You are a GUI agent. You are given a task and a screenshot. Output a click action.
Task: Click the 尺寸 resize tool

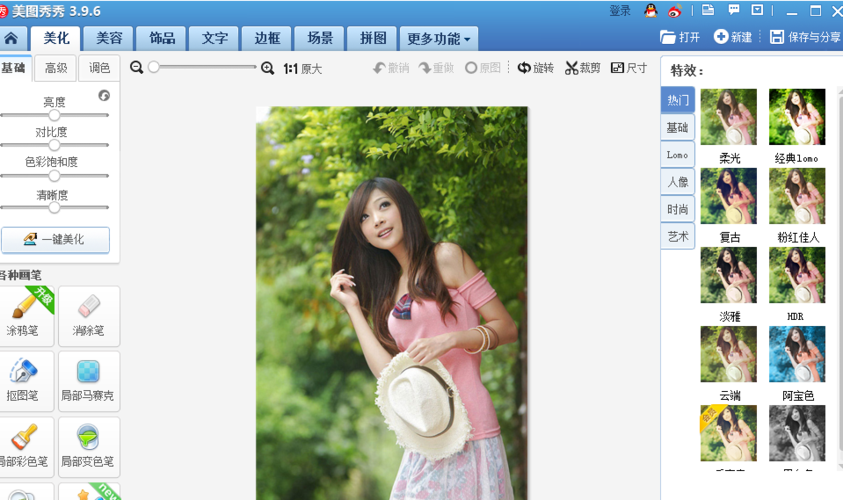tap(628, 68)
